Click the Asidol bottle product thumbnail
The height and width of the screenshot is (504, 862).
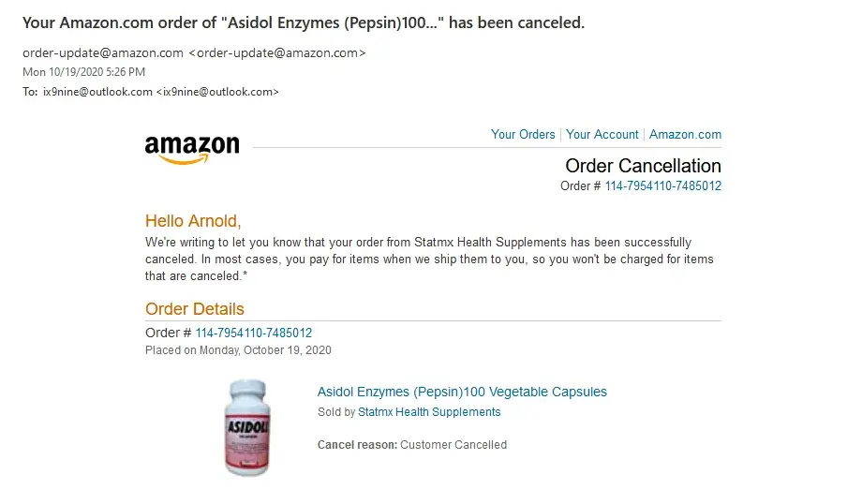[x=247, y=427]
